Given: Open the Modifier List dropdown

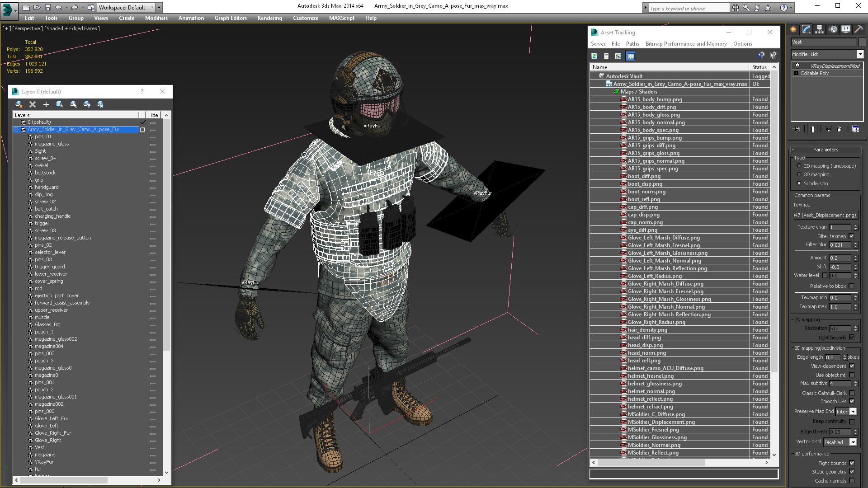Looking at the screenshot, I should (x=860, y=54).
